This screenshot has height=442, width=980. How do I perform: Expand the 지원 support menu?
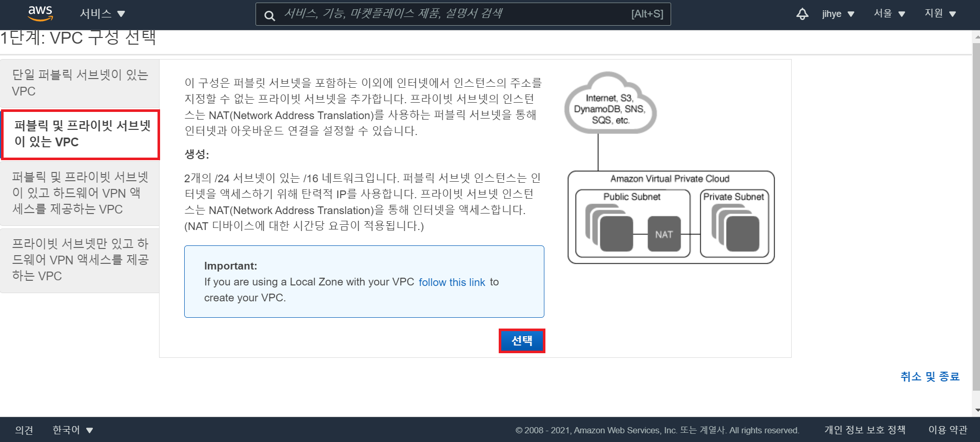pyautogui.click(x=940, y=14)
